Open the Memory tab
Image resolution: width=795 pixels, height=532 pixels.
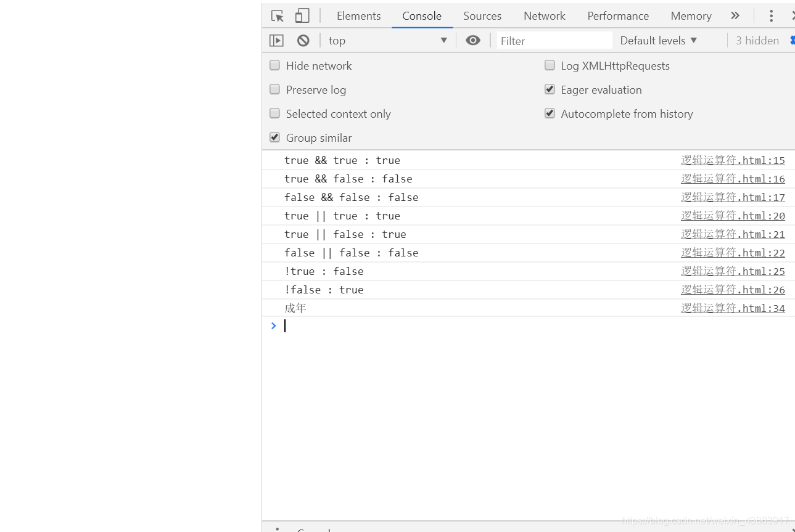tap(691, 16)
